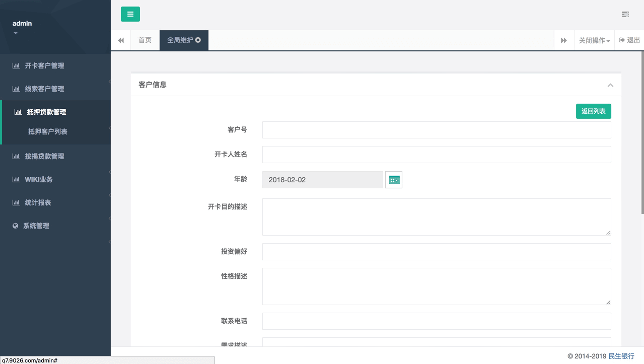This screenshot has height=364, width=644.
Task: Expand 线索客户管理 sidebar menu
Action: [x=44, y=89]
